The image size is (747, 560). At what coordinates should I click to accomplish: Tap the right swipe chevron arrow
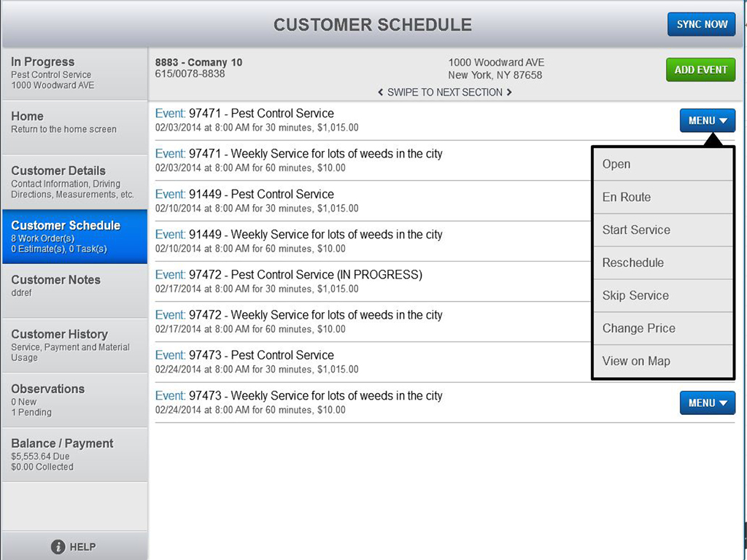point(509,92)
